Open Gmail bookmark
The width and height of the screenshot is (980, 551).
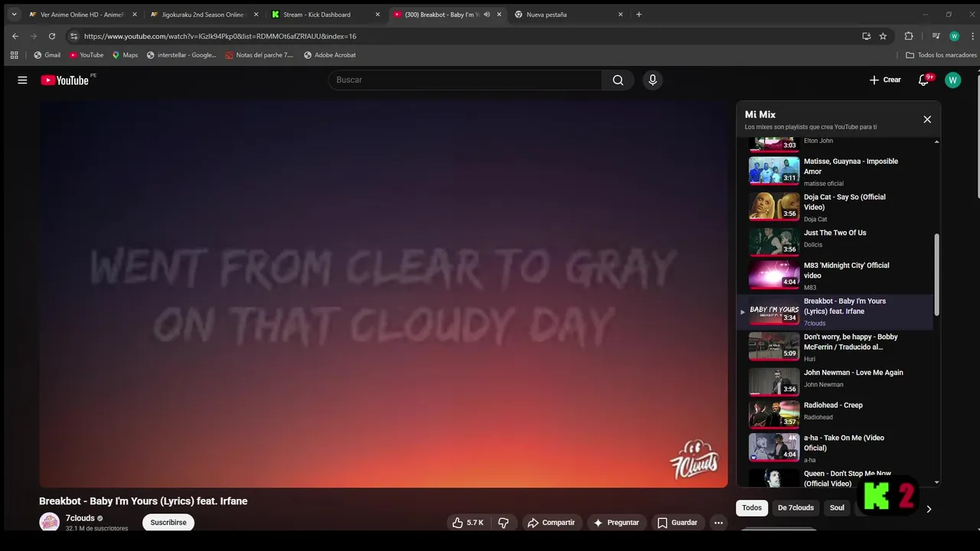click(x=47, y=55)
